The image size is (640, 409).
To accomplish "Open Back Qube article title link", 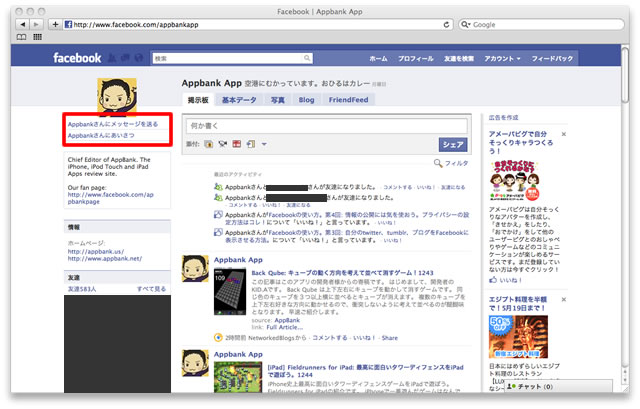I will click(x=342, y=273).
